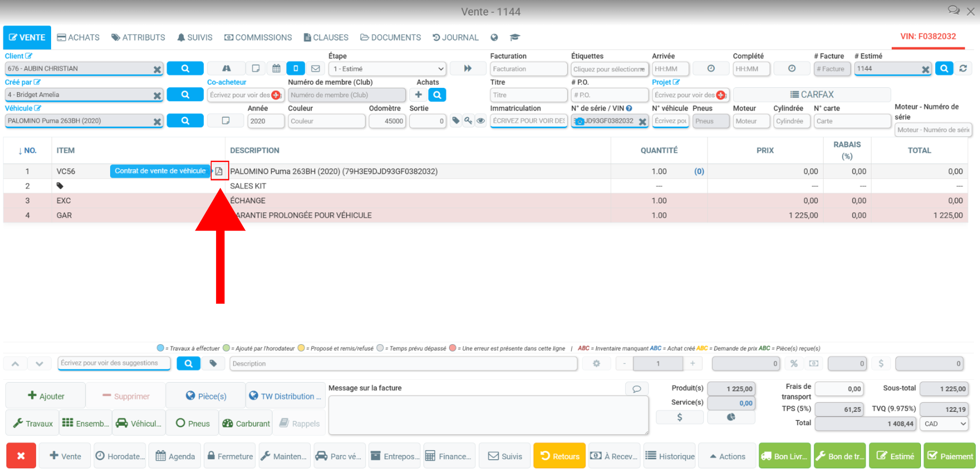
Task: Open the DOCUMENTS tab
Action: [391, 38]
